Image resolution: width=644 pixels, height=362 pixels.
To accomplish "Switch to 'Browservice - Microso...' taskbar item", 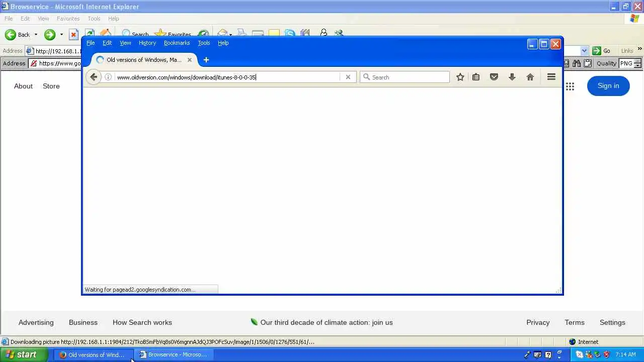I will pos(174,354).
